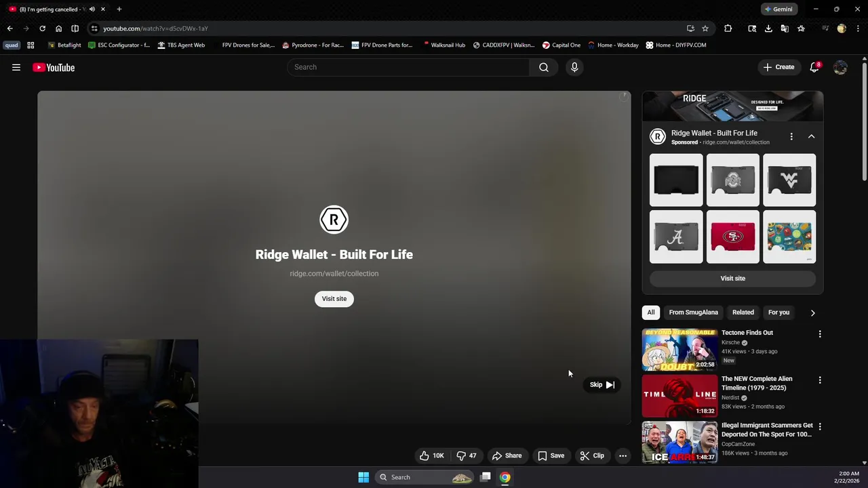868x488 pixels.
Task: Open the apps grid icon in bookmarks bar
Action: point(31,45)
